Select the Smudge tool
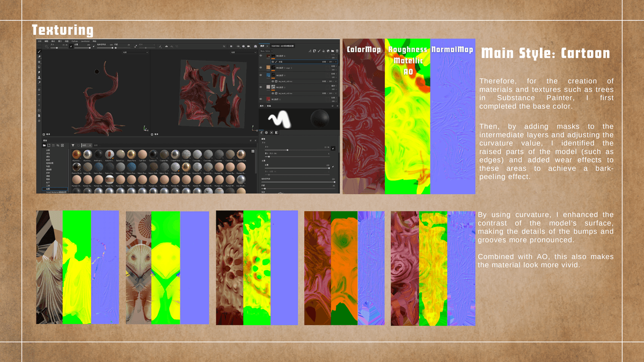The image size is (644, 362). [x=39, y=72]
